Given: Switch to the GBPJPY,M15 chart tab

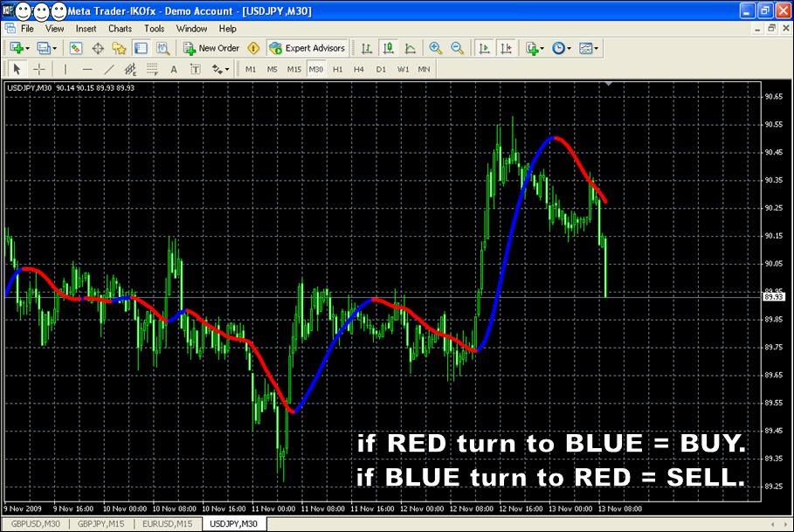Looking at the screenshot, I should pos(100,524).
